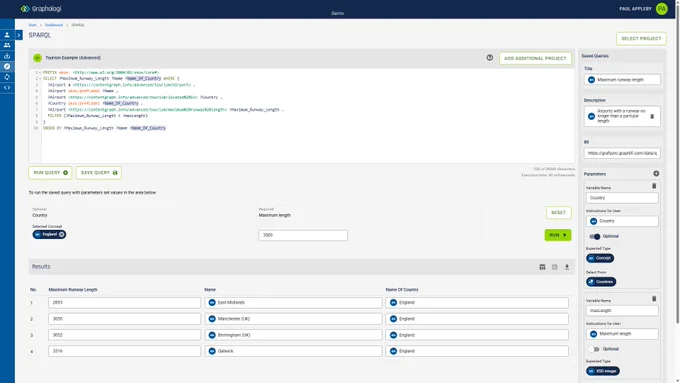Switch results to table view icon
Screen dimensions: 680x383
point(542,267)
